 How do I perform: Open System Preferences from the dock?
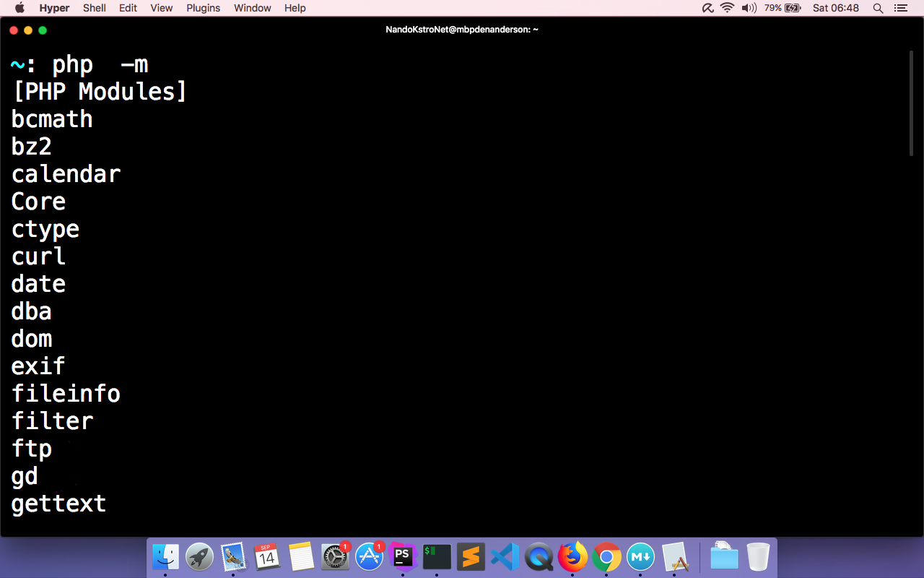[x=335, y=557]
